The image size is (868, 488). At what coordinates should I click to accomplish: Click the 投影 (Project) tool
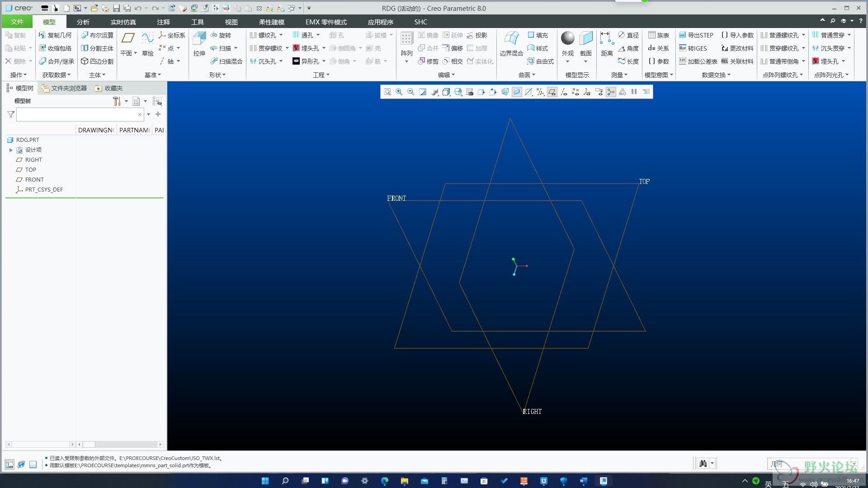477,35
